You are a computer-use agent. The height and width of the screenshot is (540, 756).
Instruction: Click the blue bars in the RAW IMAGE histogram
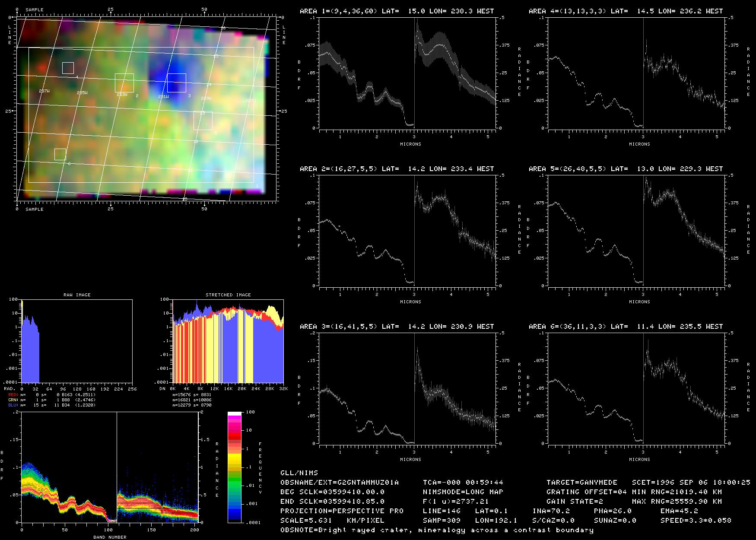[30, 350]
